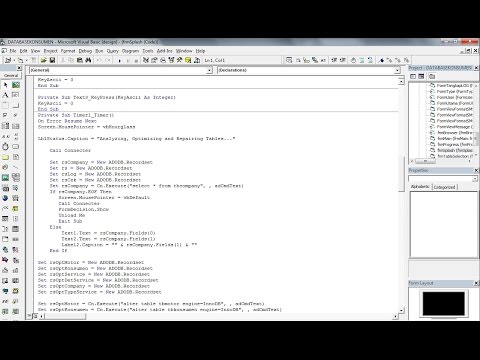Click the Add Form toolbar icon
Viewport: 480px width, 360px height.
(x=21, y=60)
